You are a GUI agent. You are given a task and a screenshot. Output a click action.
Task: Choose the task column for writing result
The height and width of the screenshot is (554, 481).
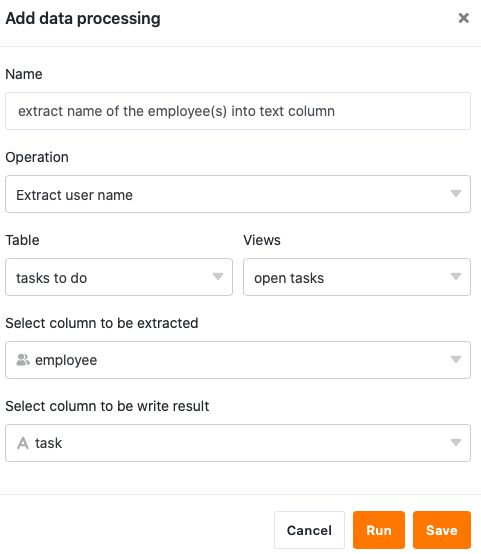pyautogui.click(x=238, y=443)
